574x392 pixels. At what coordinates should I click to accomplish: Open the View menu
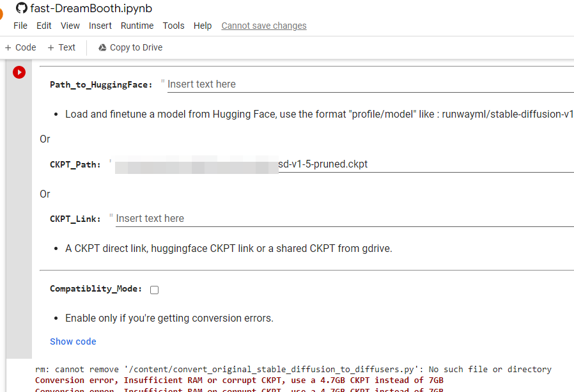pos(70,26)
